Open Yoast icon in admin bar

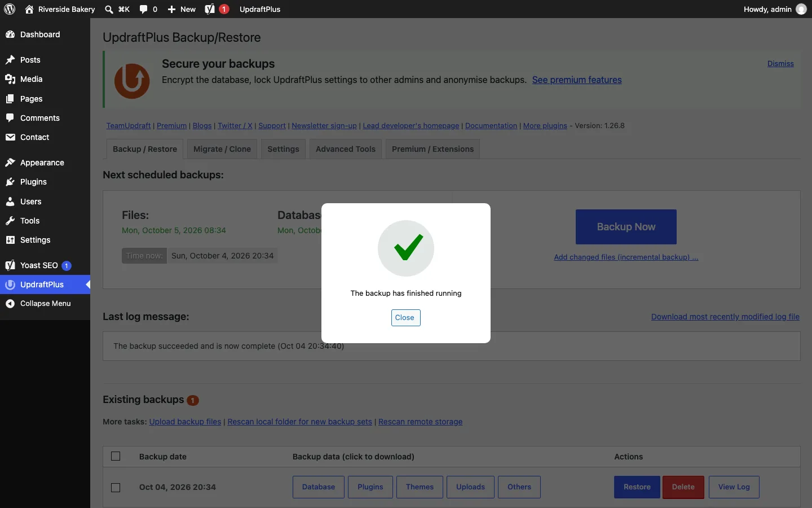(210, 9)
